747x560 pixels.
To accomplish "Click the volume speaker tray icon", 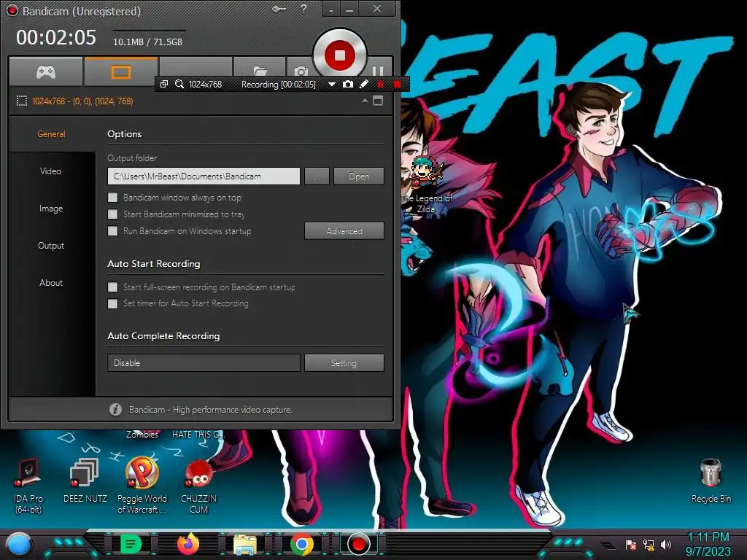I will point(665,544).
